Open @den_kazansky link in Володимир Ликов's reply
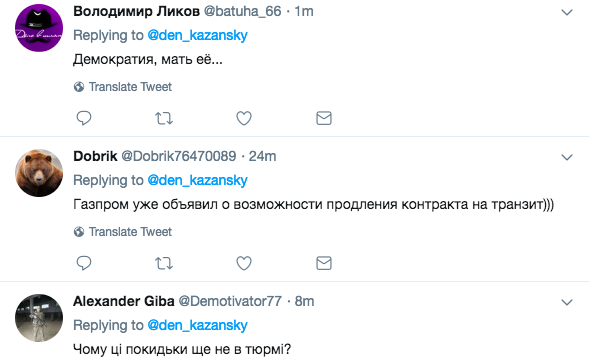 click(198, 35)
